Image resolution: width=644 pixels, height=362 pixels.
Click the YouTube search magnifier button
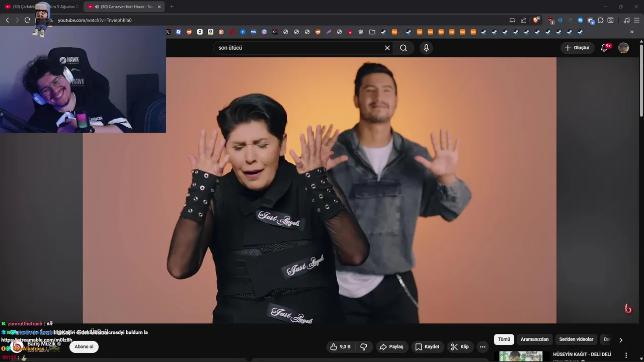click(404, 48)
